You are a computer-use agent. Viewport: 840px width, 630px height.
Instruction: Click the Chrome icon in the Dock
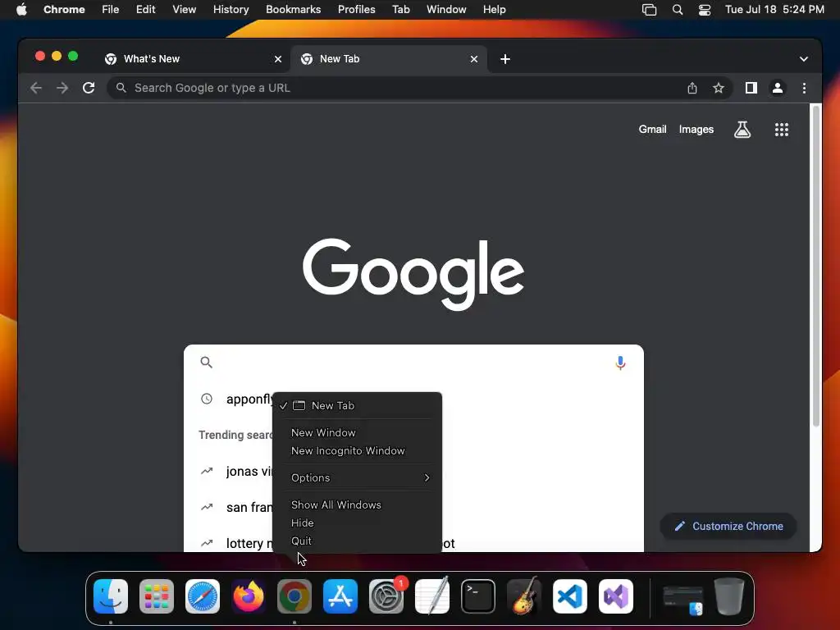pos(294,596)
